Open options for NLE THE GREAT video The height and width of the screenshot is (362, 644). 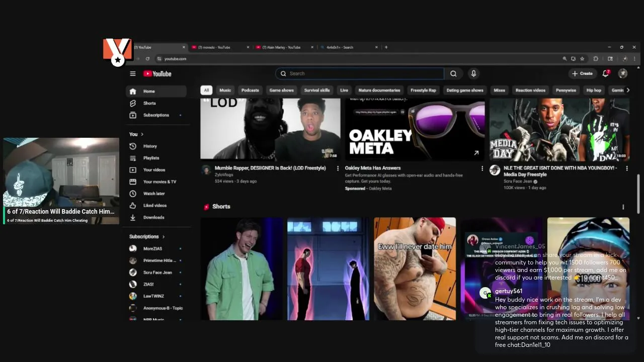point(627,168)
